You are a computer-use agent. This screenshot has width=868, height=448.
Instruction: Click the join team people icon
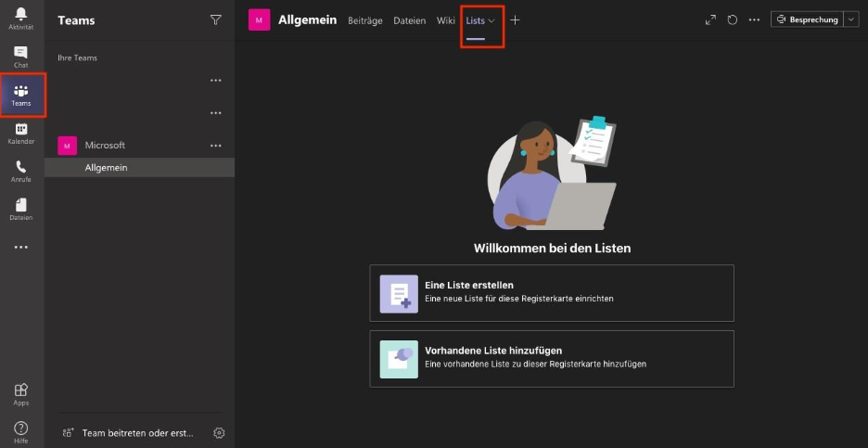tap(68, 433)
